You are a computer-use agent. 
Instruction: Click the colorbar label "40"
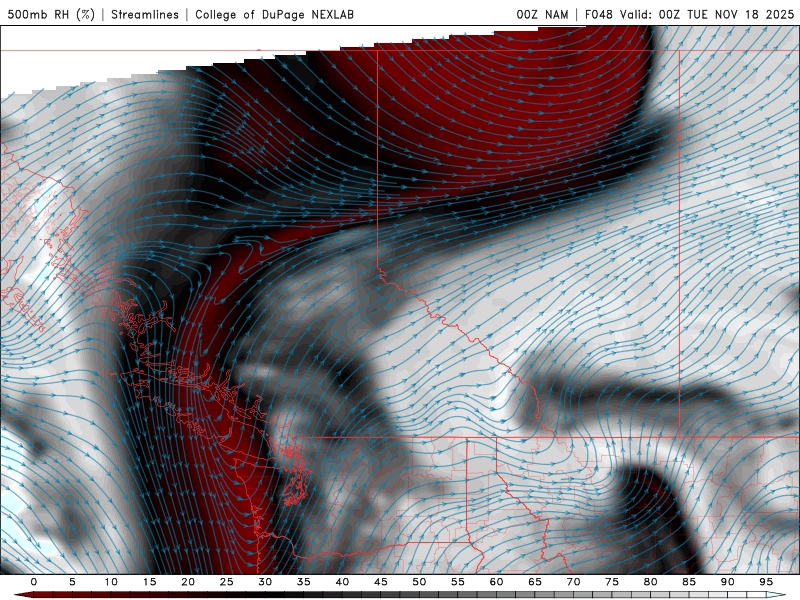point(342,582)
